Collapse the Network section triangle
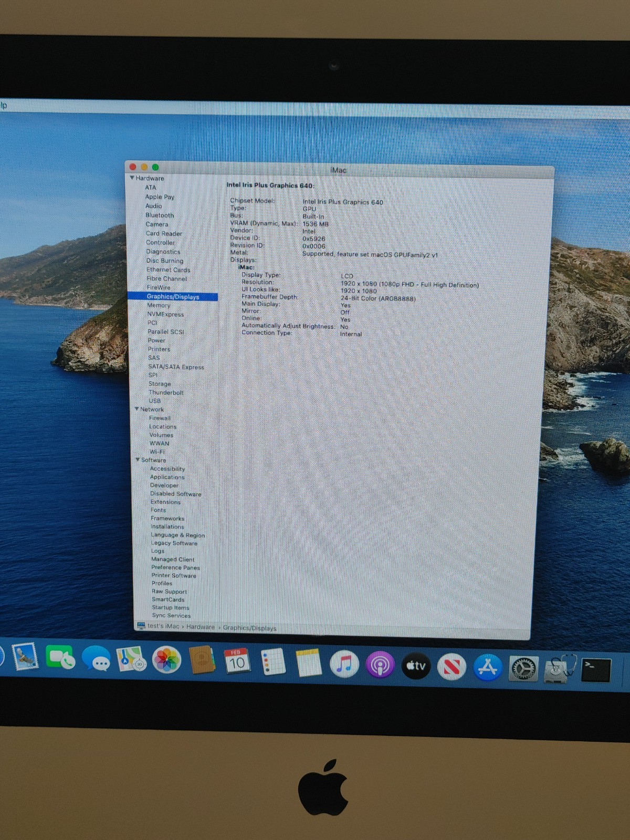 pyautogui.click(x=136, y=409)
